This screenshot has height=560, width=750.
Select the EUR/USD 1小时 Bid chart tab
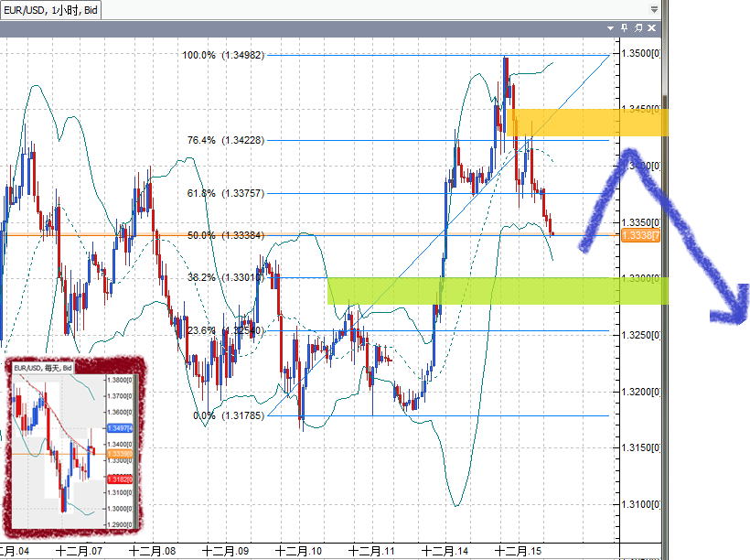click(50, 10)
